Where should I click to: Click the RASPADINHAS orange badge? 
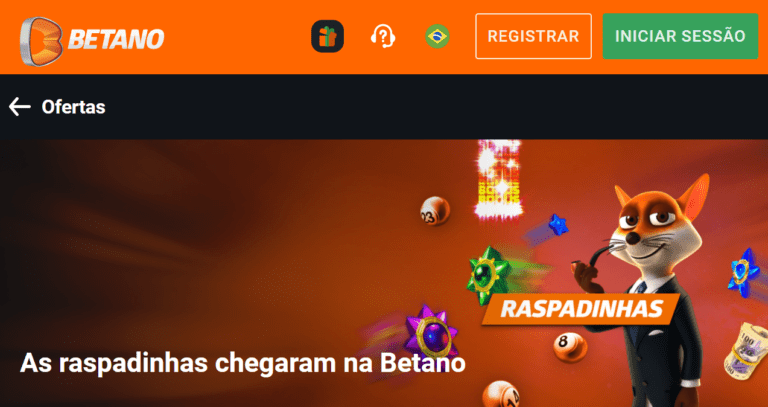tap(581, 309)
